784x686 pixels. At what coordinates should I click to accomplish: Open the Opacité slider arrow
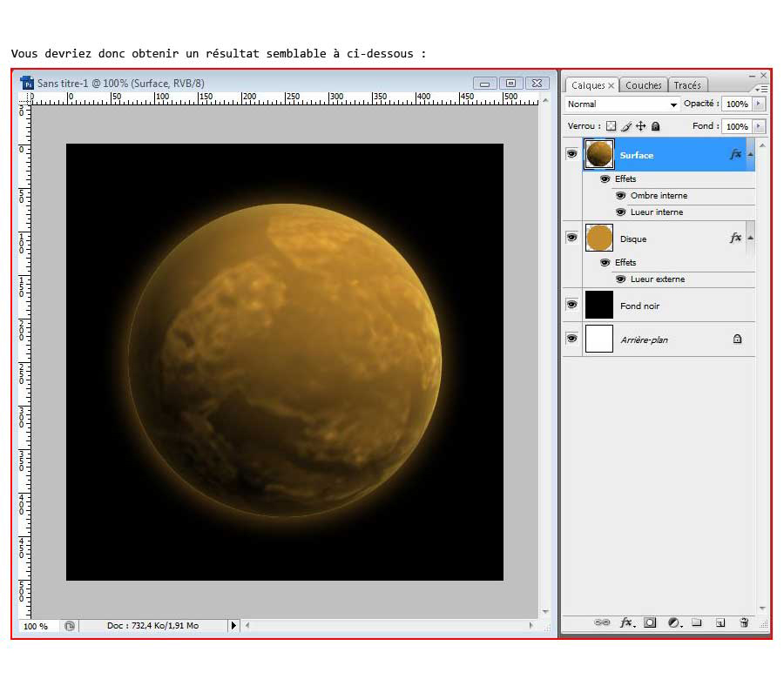point(759,104)
